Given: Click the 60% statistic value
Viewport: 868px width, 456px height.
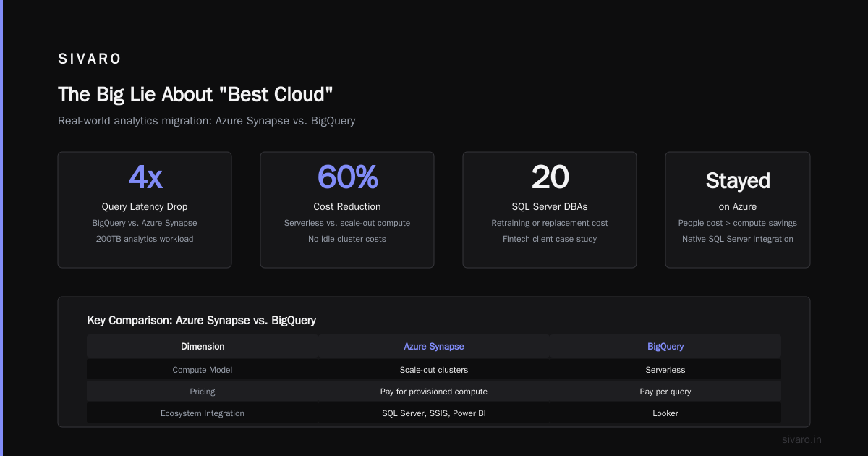Looking at the screenshot, I should (x=347, y=177).
